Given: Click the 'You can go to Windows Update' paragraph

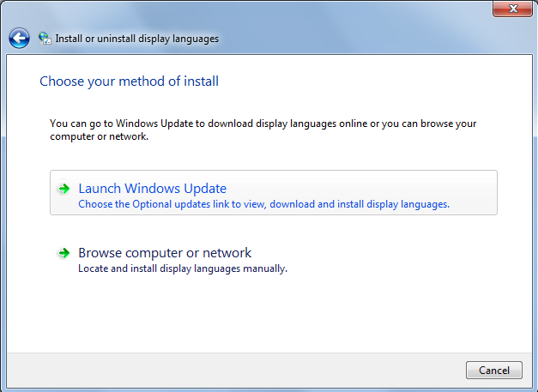Looking at the screenshot, I should [263, 130].
